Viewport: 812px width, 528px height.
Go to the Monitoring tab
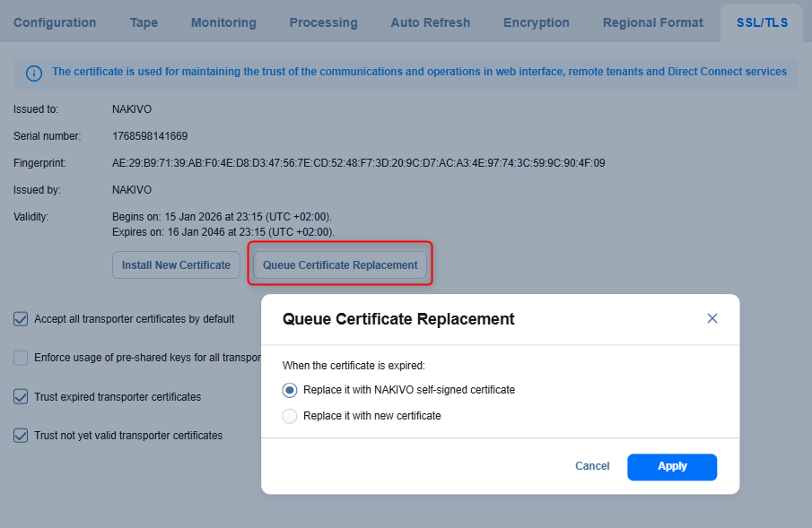[223, 22]
